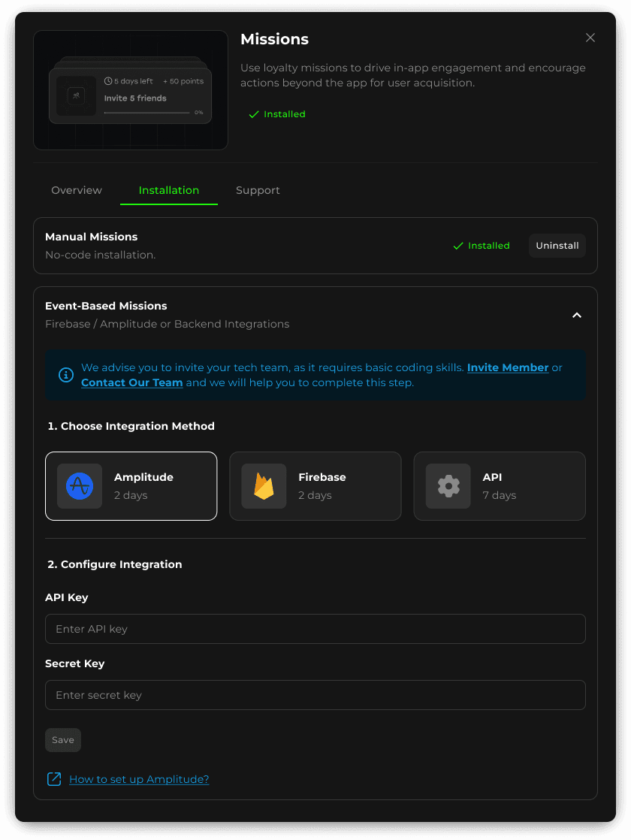Choose the API integration icon

tap(448, 485)
